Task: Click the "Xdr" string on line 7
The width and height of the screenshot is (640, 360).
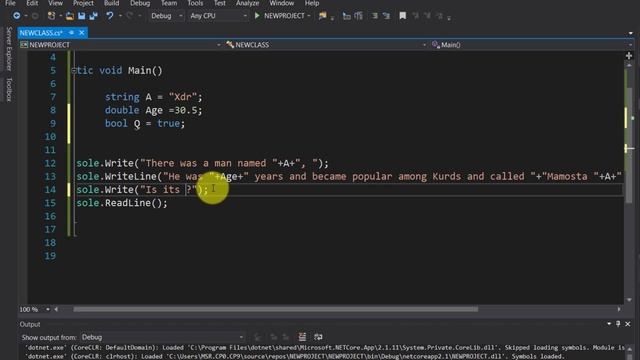Action: pos(183,97)
